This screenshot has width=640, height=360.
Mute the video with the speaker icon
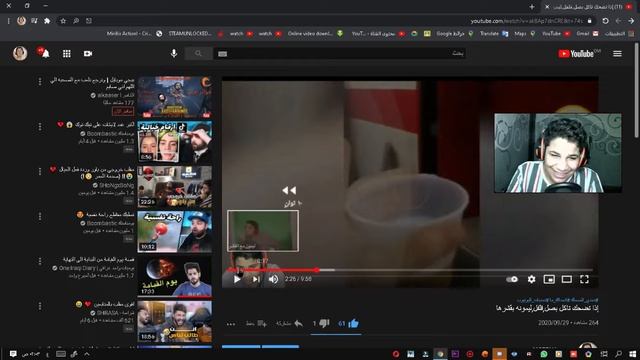pyautogui.click(x=273, y=279)
